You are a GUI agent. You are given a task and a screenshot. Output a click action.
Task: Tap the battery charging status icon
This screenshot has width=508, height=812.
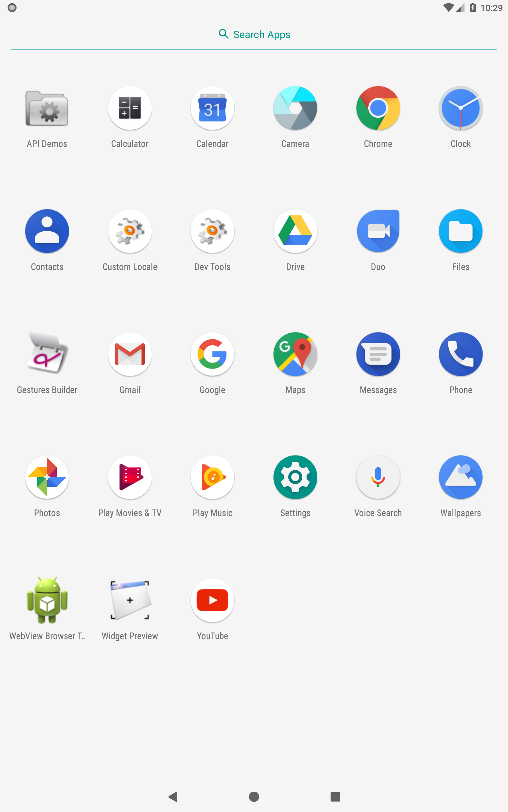coord(473,8)
